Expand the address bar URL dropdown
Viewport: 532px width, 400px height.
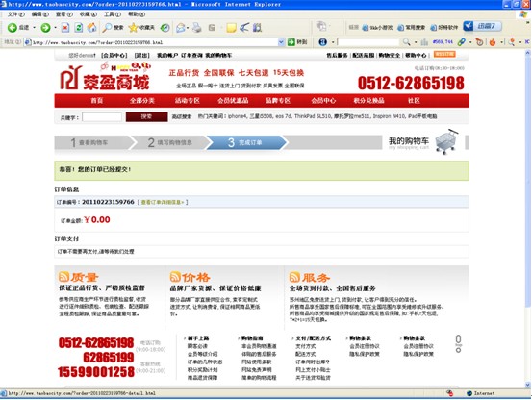[281, 42]
